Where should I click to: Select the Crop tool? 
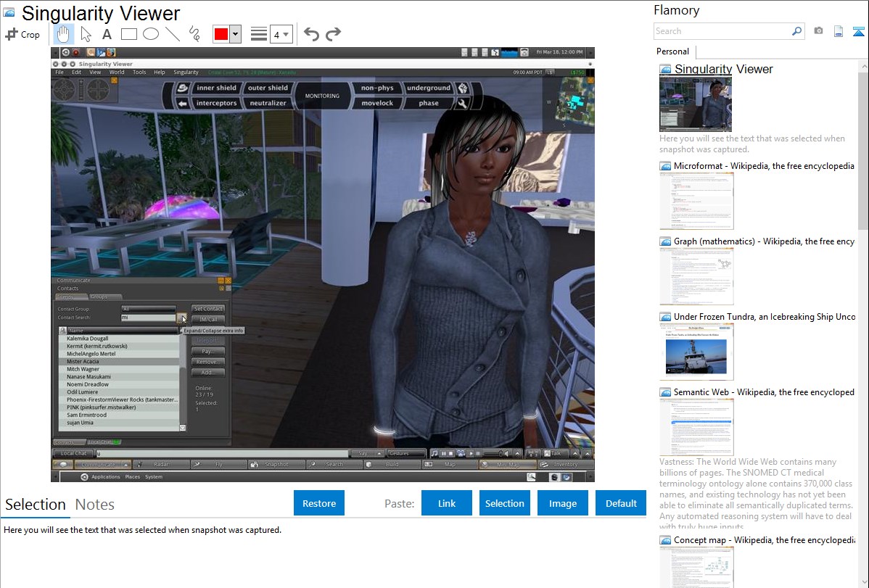(22, 34)
